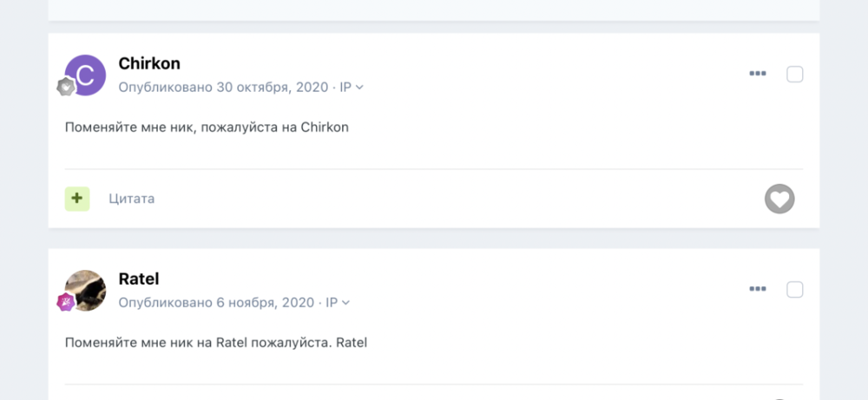This screenshot has height=400, width=868.
Task: Click the rank badge on Chirkon's avatar
Action: [x=65, y=86]
